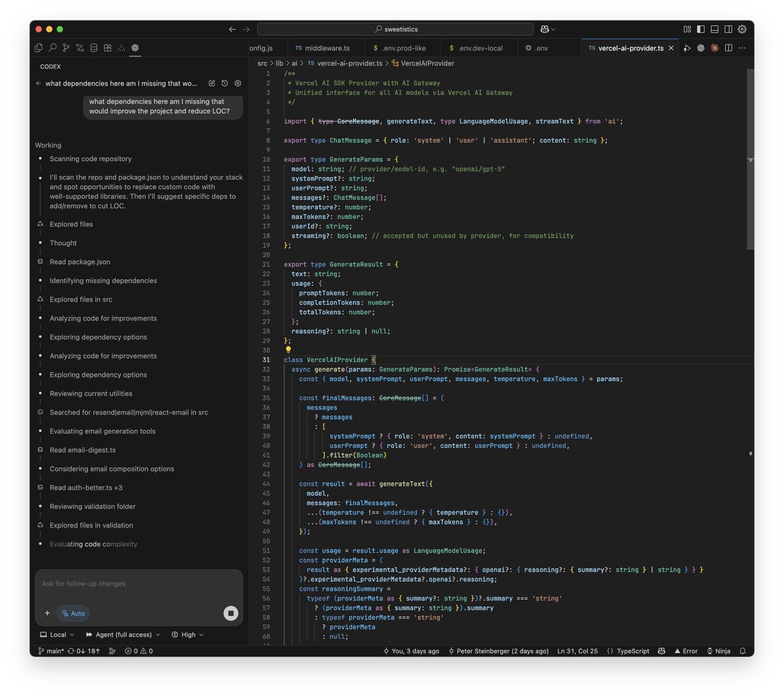Navigate back with title bar left arrow
The width and height of the screenshot is (784, 696).
(x=232, y=29)
